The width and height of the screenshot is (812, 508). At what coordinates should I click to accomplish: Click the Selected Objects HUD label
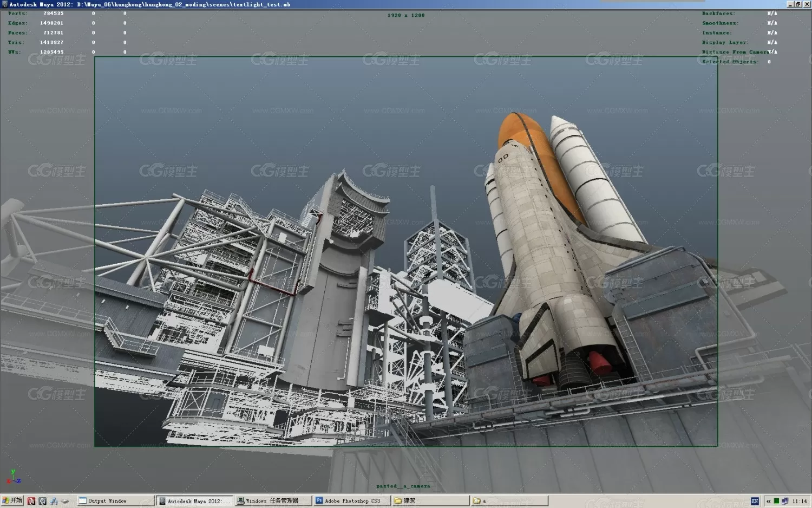pyautogui.click(x=730, y=62)
